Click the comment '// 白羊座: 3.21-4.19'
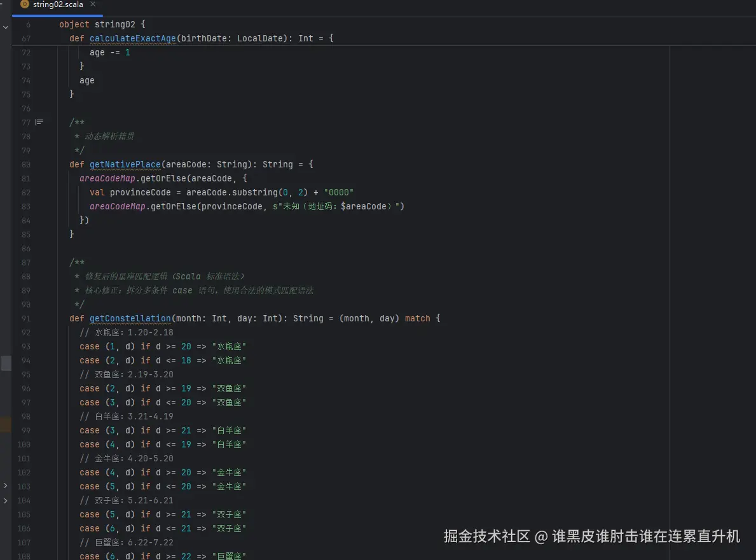Image resolution: width=756 pixels, height=560 pixels. click(127, 416)
